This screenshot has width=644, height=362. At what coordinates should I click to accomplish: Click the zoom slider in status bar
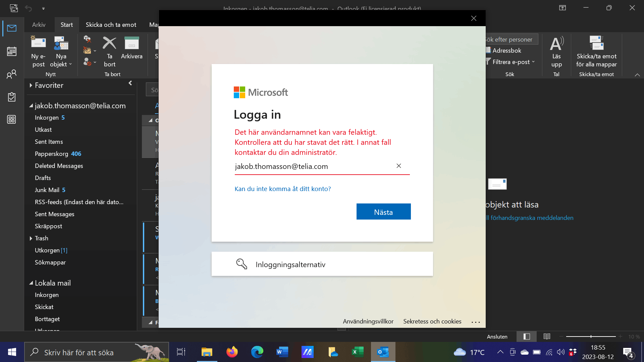[x=591, y=337]
